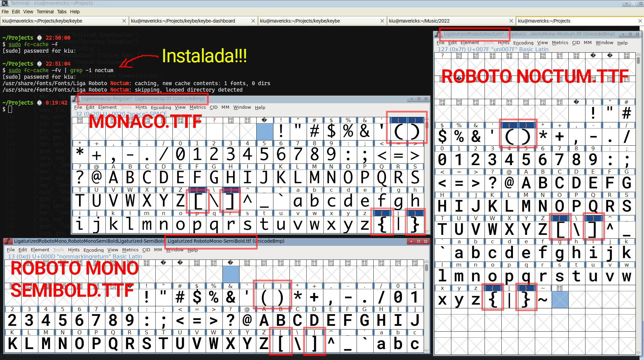Open Hints menu in Monaco font window
Viewport: 644px width, 360px height.
[x=141, y=107]
